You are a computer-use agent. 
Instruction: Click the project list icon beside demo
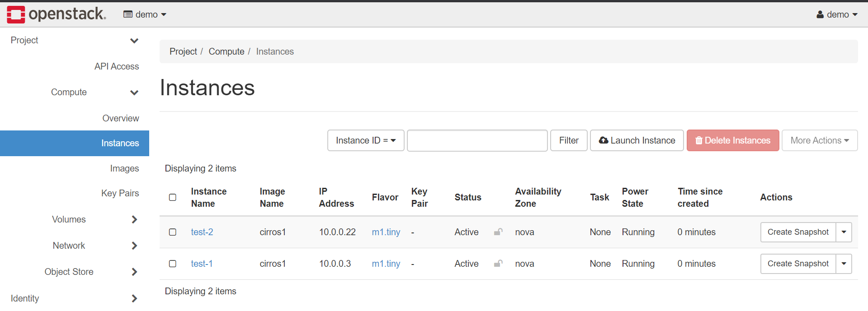point(128,14)
